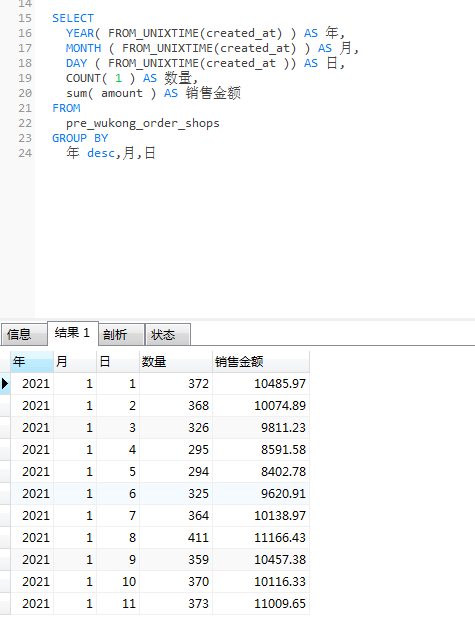
Task: Click the MONTH function on line 17
Action: [84, 48]
